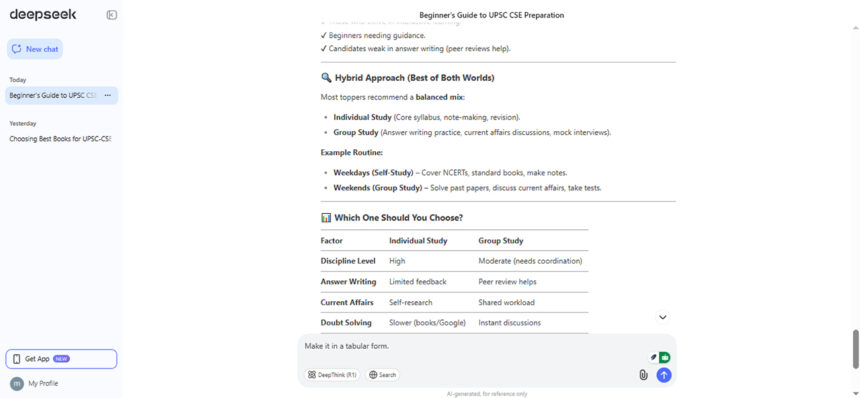Open the three-dot menu for Beginner's Guide chat
Screen dimensions: 860x398
pos(108,95)
